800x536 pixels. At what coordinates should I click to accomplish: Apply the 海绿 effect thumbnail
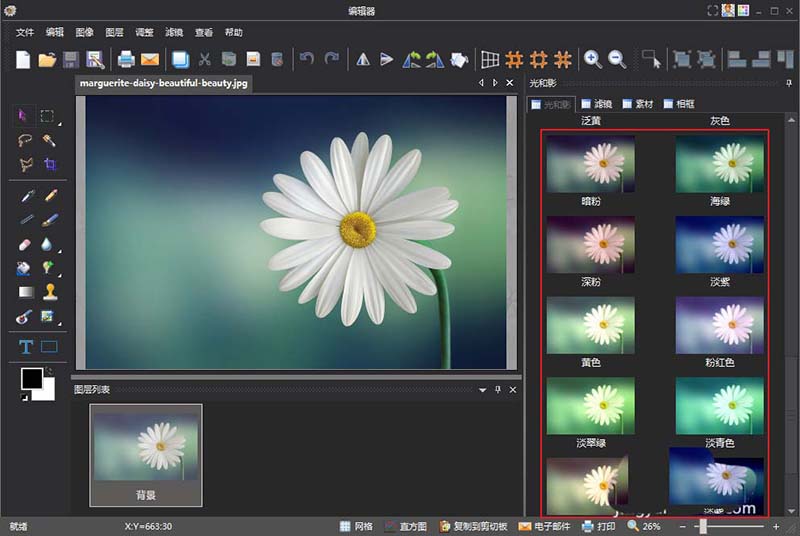coord(719,163)
